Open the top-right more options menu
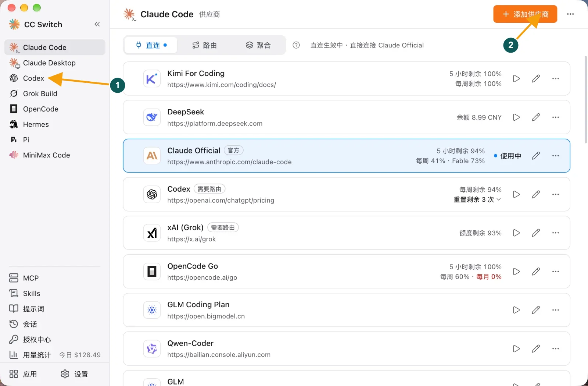588x386 pixels. (570, 14)
